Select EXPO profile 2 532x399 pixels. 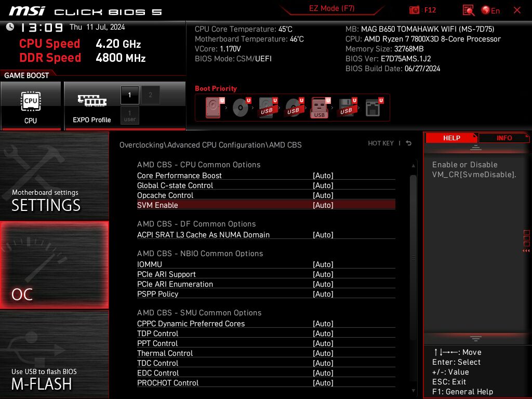(150, 95)
